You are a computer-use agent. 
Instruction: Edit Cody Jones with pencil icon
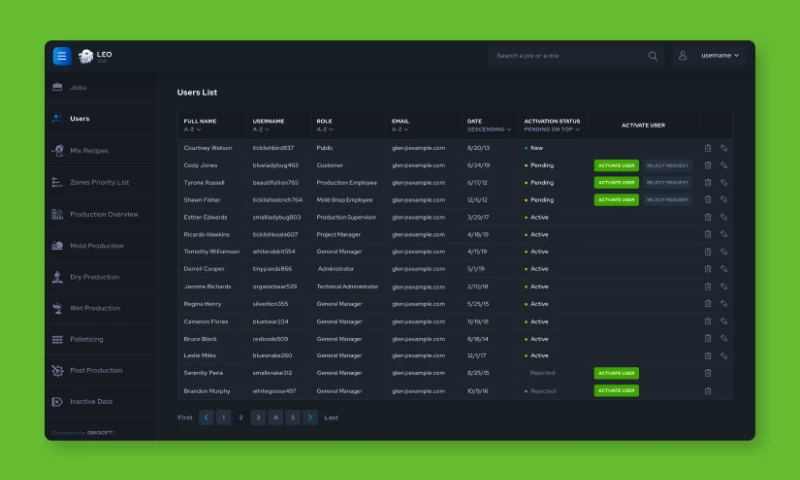[723, 165]
